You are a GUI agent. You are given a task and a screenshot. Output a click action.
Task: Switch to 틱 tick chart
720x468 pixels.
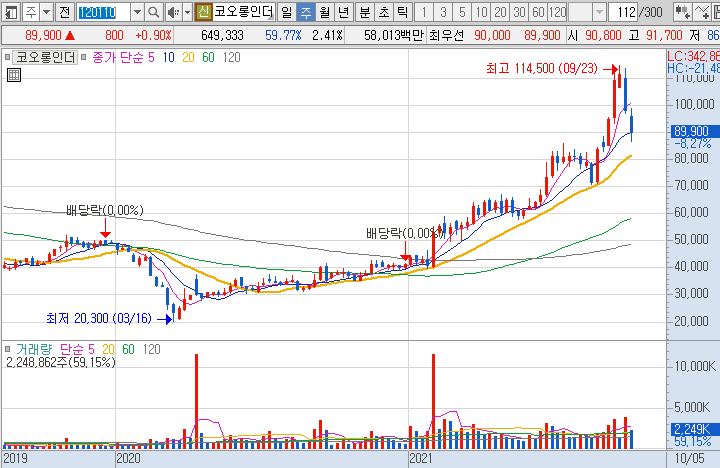point(402,12)
